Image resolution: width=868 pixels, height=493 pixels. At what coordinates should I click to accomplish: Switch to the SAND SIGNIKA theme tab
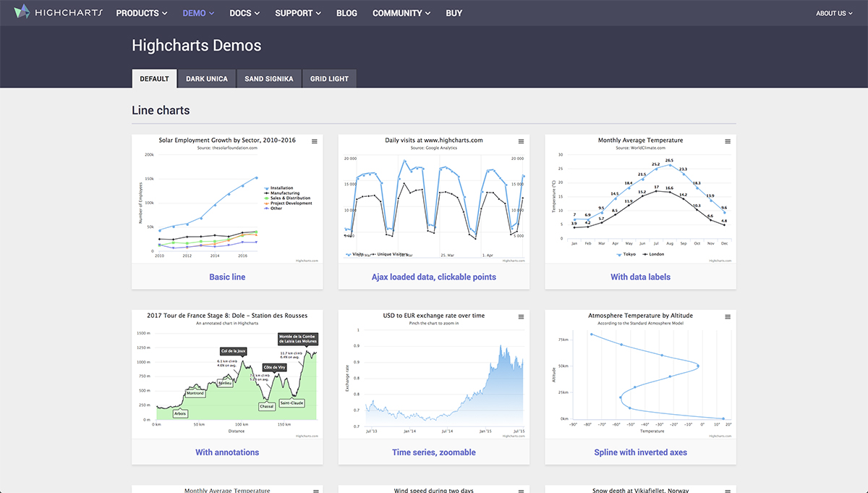pos(269,79)
